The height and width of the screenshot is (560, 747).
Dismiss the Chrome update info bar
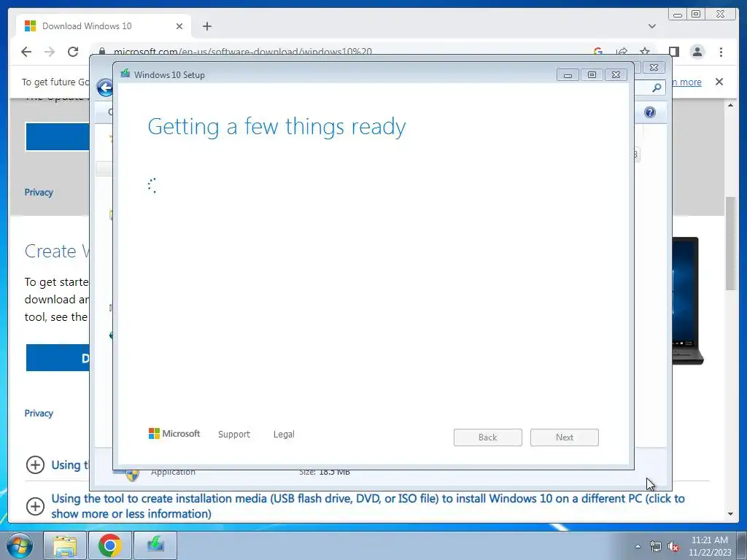coord(719,82)
